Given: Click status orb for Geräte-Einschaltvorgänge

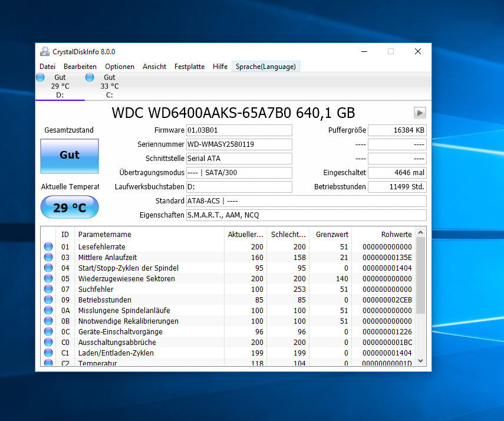Looking at the screenshot, I should [48, 331].
